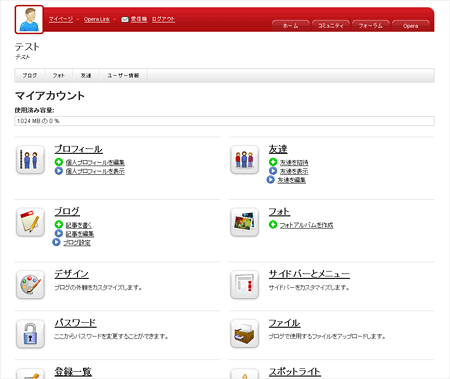
Task: Open the 友達 tab in user navigation bar
Action: pos(86,76)
